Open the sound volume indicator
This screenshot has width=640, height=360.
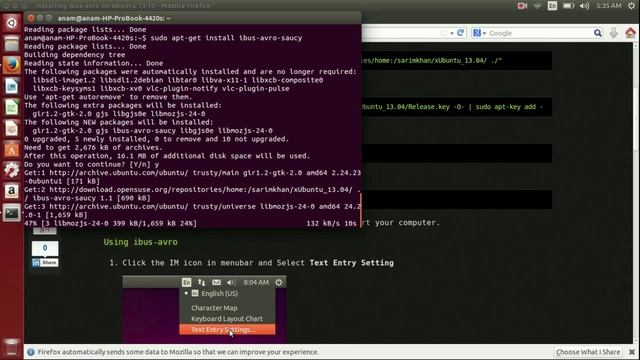tap(584, 6)
